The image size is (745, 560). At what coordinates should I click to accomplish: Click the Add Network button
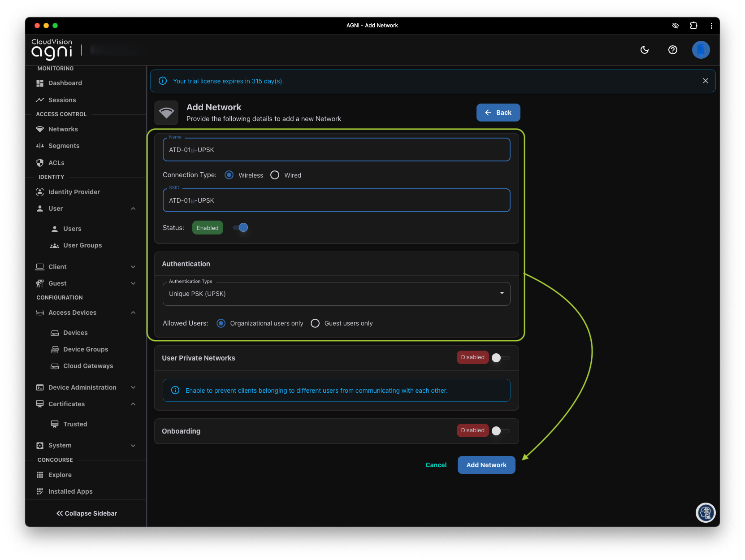(x=486, y=465)
